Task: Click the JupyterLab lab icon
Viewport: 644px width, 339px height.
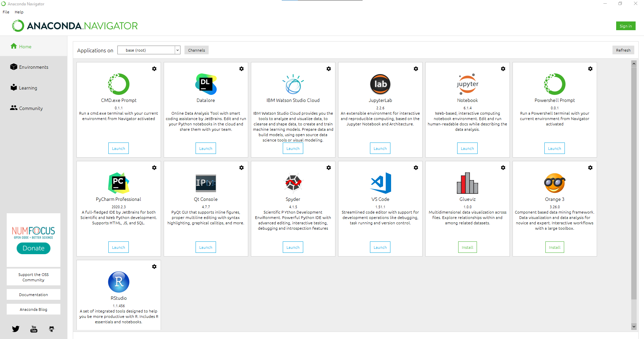Action: tap(380, 84)
